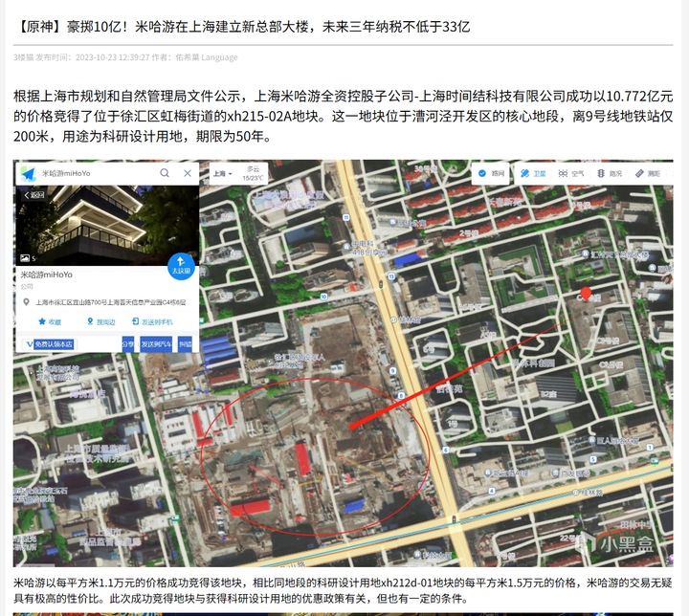Click the map app paper-plane logo
Viewport: 689px width, 616px height.
[29, 173]
